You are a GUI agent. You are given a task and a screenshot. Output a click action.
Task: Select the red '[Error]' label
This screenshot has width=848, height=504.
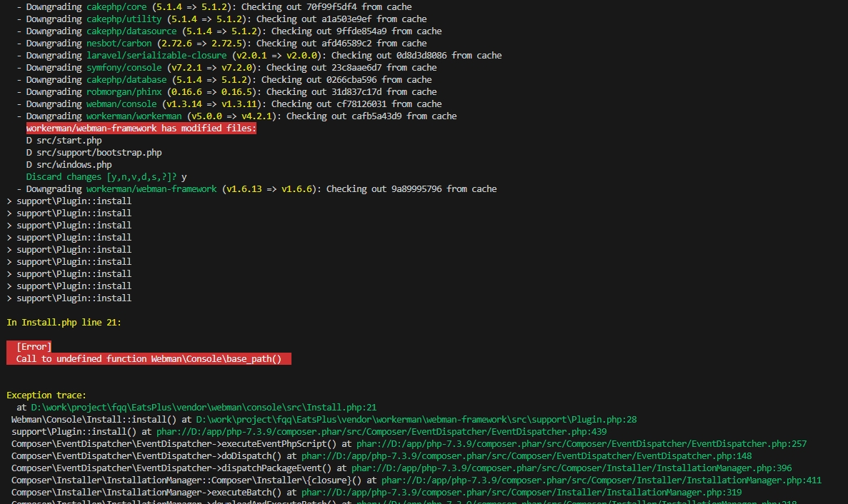click(34, 347)
